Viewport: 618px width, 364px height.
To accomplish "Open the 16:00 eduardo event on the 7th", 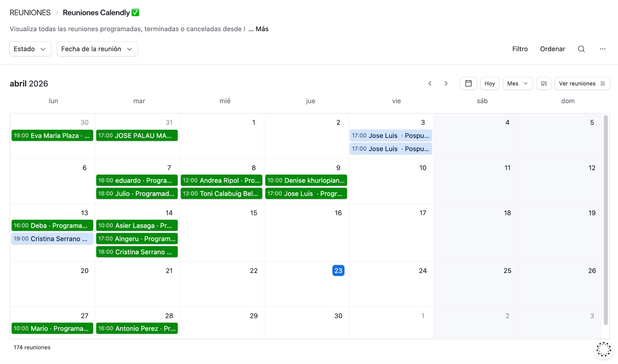I will 137,180.
